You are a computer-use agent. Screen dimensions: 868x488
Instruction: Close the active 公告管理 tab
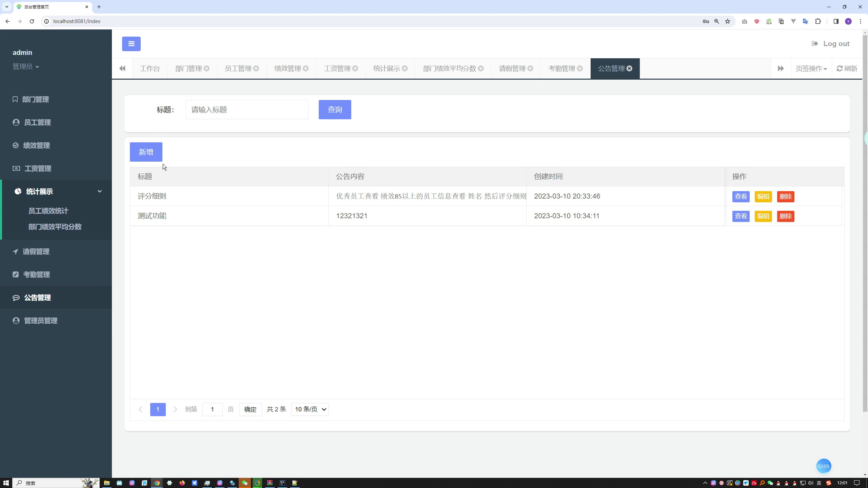[x=629, y=68]
